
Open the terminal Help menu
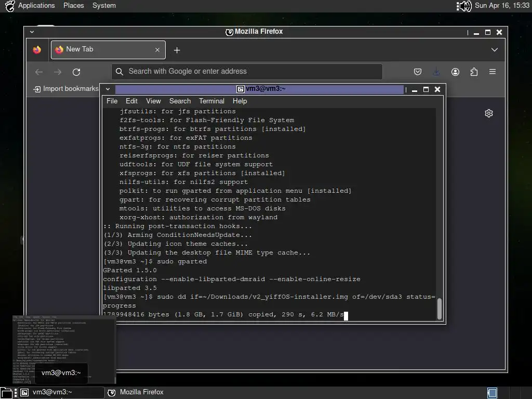(240, 101)
